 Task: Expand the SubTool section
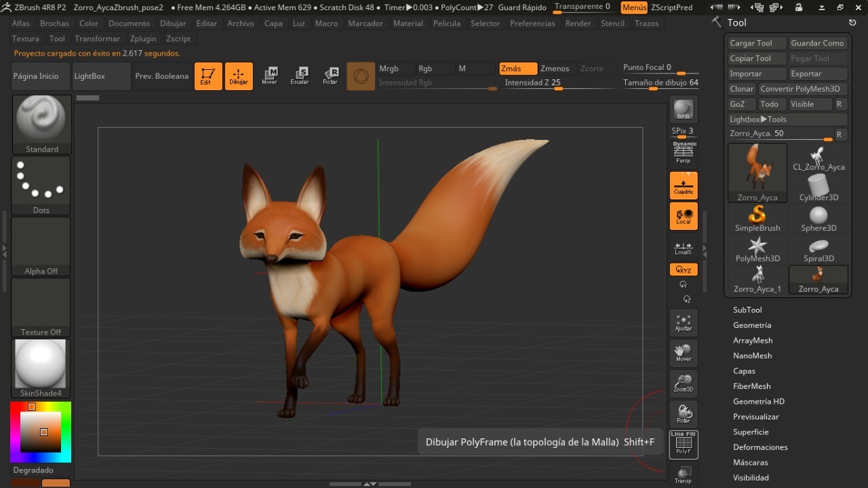[747, 310]
